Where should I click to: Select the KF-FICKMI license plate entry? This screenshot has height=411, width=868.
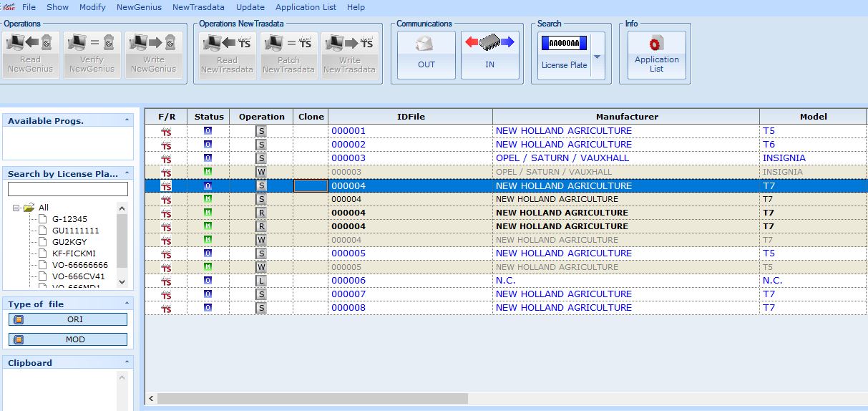coord(74,253)
